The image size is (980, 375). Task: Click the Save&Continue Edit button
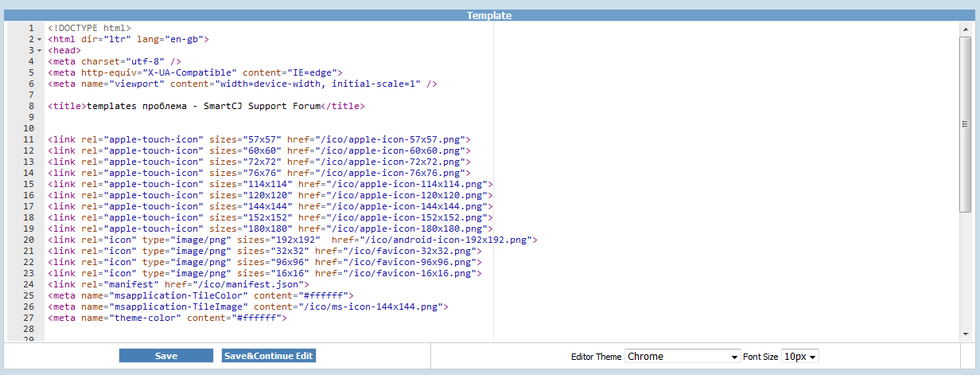(x=269, y=356)
